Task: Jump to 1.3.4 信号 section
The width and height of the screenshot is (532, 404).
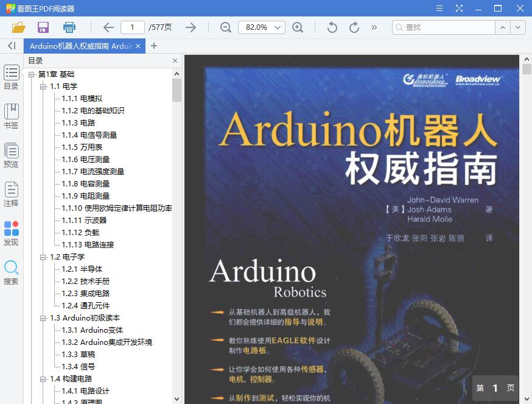Action: point(78,367)
